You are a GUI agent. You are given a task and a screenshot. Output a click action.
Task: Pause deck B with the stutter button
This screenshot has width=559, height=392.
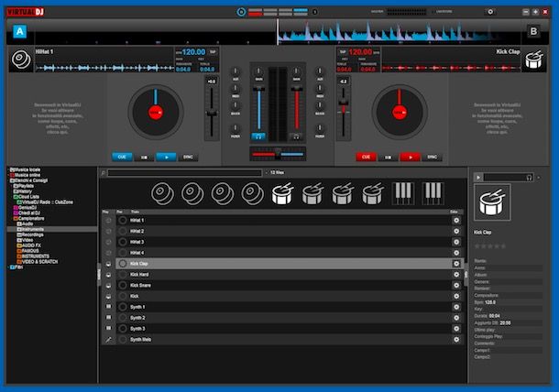(x=389, y=158)
